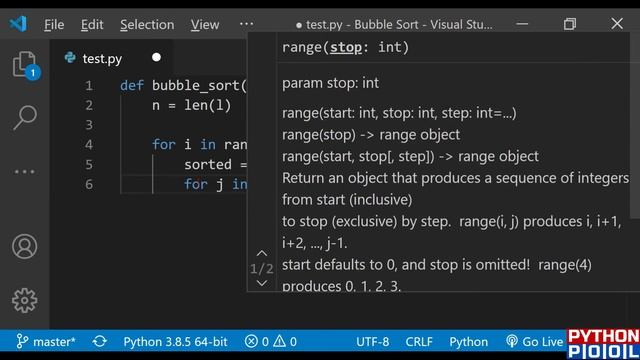Click line number 4 in the gutter
640x360 pixels.
[89, 144]
